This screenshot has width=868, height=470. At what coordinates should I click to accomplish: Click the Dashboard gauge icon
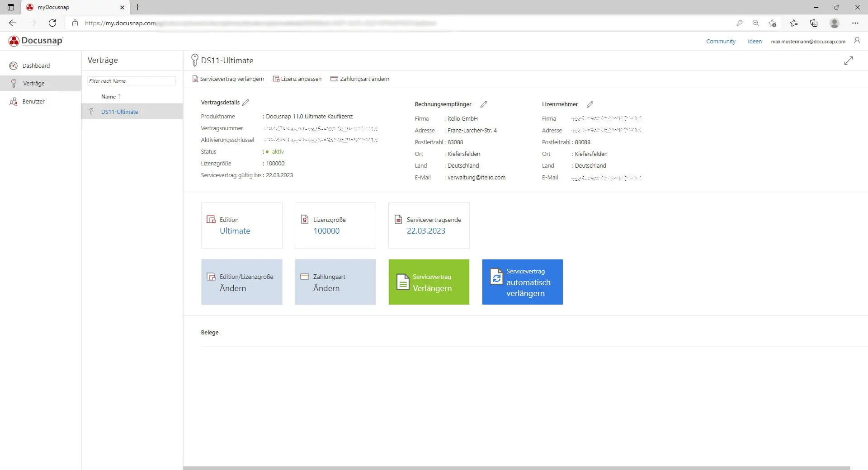point(14,66)
